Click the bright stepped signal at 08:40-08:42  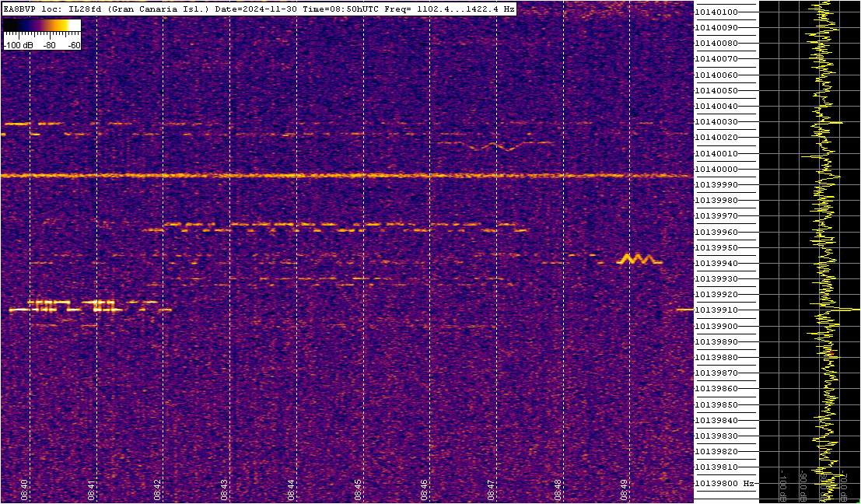90,306
